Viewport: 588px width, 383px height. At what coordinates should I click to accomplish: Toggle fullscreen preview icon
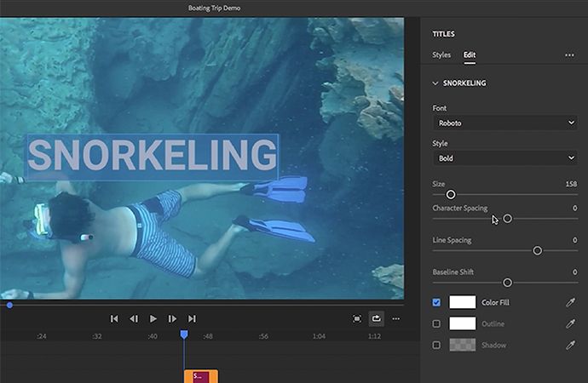[357, 318]
